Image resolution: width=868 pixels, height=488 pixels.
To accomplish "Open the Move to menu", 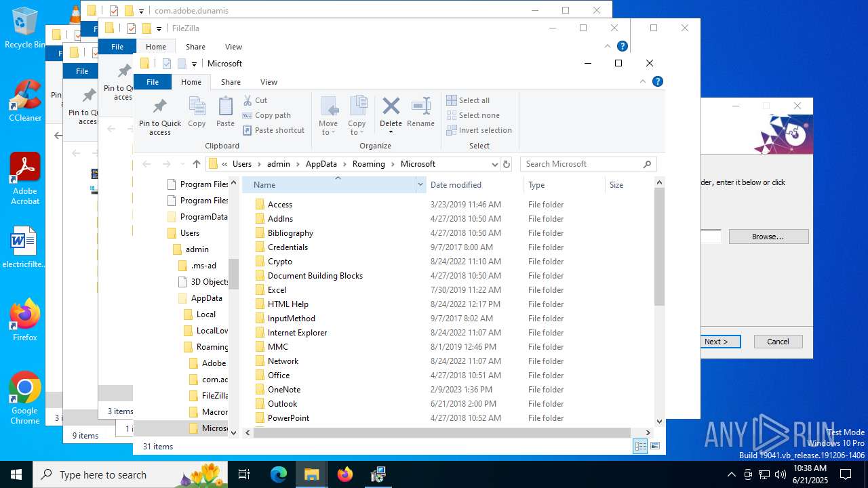I will tap(328, 116).
